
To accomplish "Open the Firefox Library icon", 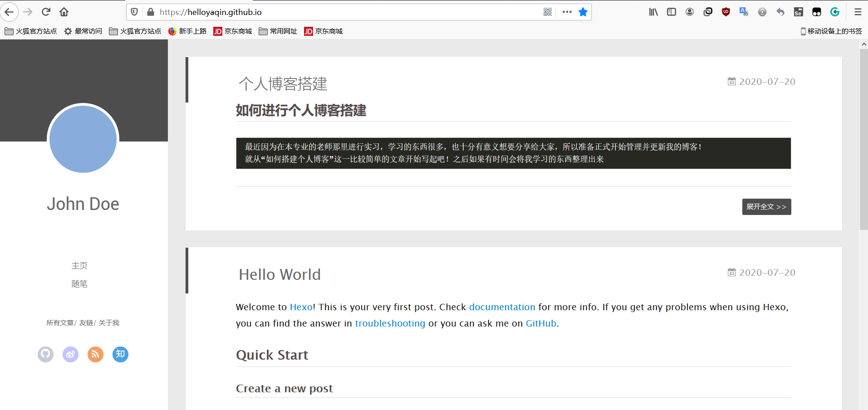I will (653, 12).
